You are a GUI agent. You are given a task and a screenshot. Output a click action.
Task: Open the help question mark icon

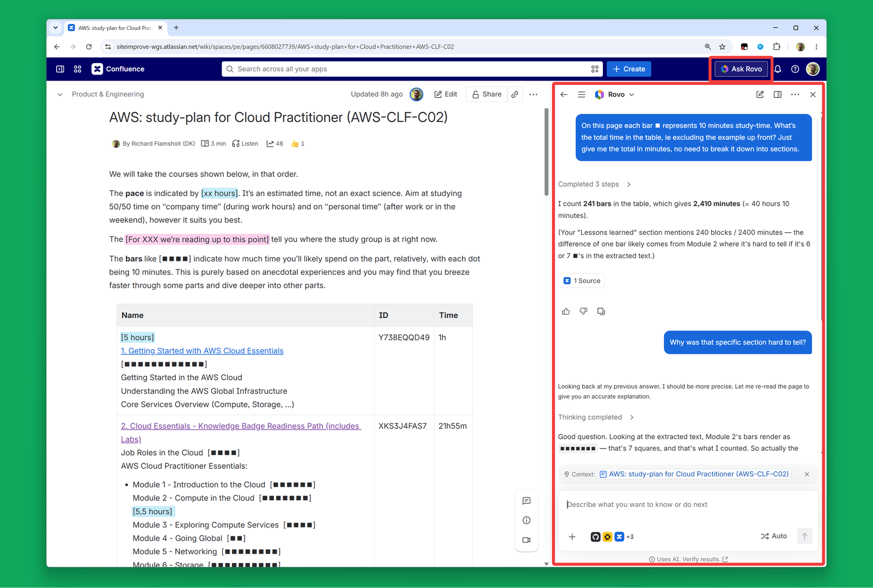pos(795,69)
